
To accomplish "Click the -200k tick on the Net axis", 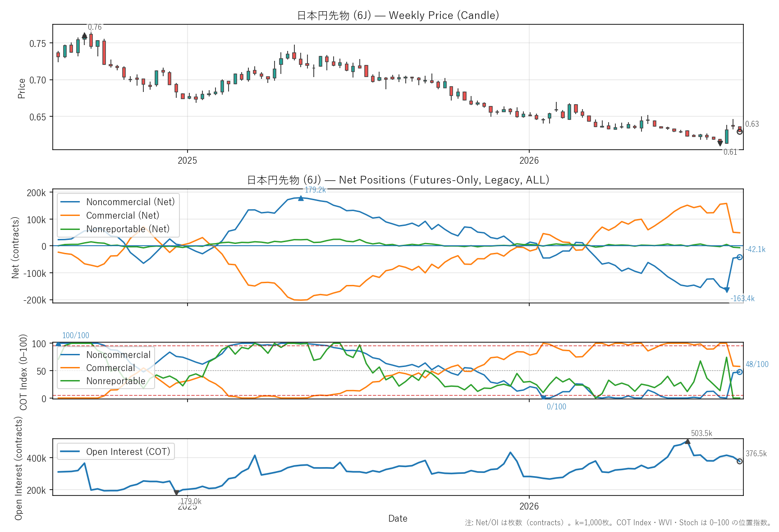I will (x=35, y=300).
